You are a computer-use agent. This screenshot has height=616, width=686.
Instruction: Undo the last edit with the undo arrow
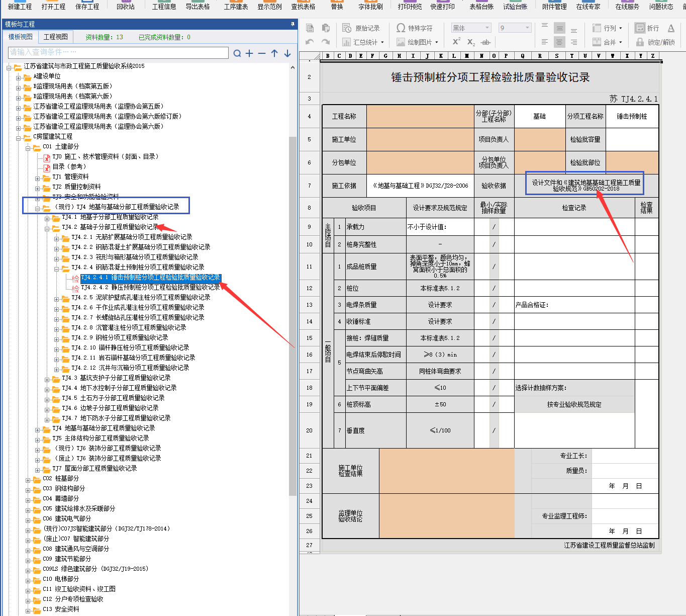point(310,42)
